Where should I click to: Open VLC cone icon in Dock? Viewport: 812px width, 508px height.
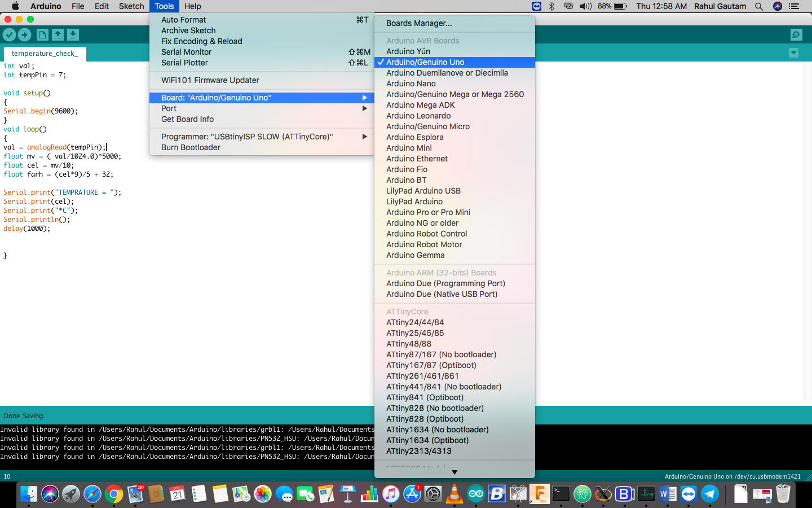coord(454,494)
